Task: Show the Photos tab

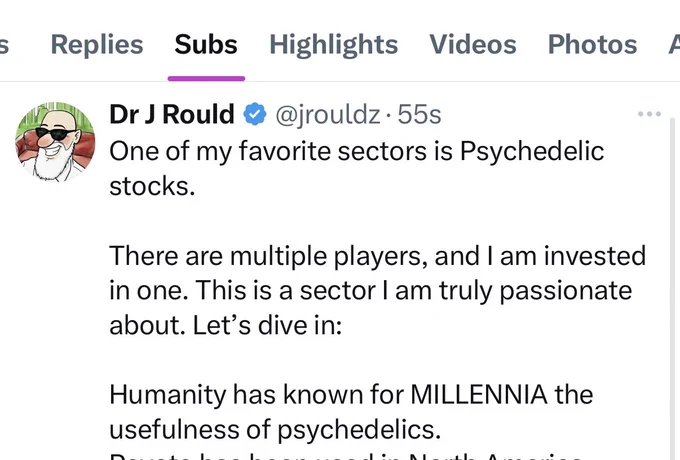Action: click(x=592, y=44)
